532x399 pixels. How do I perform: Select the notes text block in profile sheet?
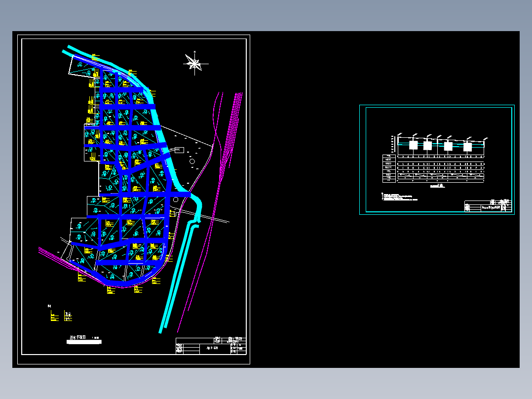(x=399, y=197)
